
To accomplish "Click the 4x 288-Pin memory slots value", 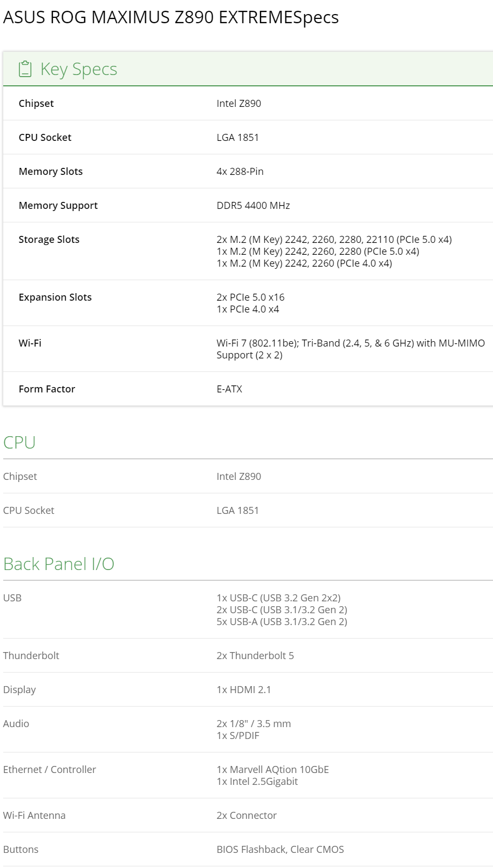I will [240, 171].
